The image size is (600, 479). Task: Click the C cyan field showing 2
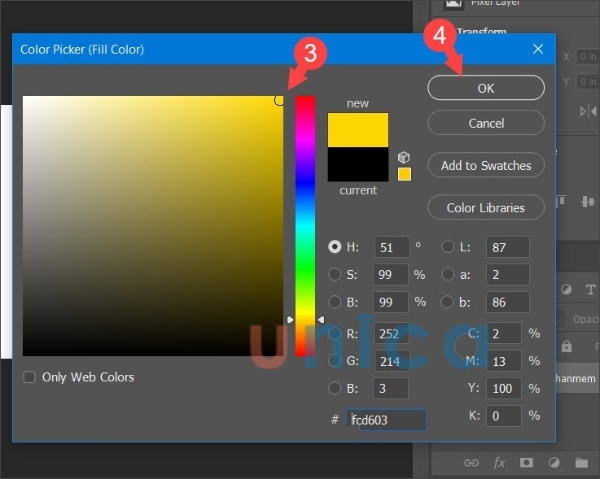coord(504,333)
